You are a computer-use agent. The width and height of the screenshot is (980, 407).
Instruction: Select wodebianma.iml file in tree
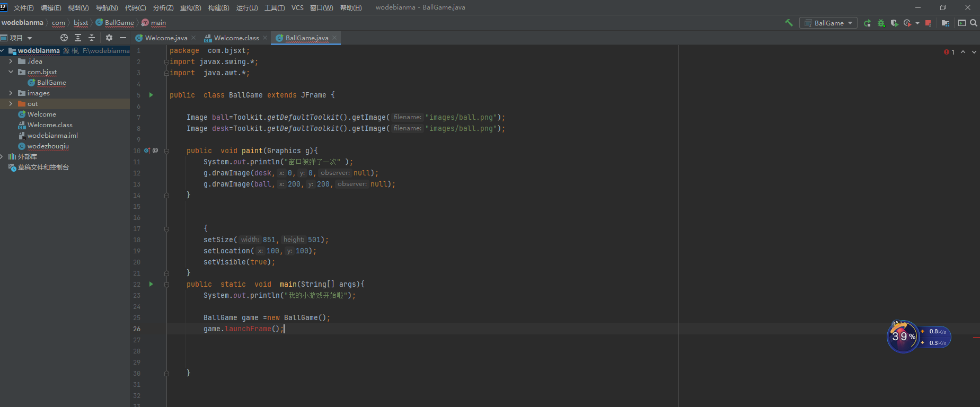(52, 136)
